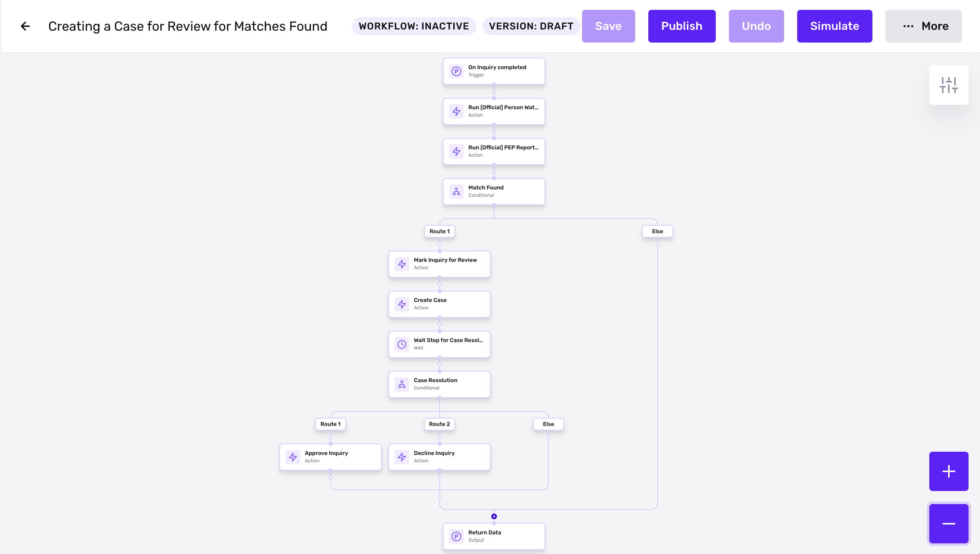980x554 pixels.
Task: Click the Undo button to revert last change
Action: tap(756, 26)
